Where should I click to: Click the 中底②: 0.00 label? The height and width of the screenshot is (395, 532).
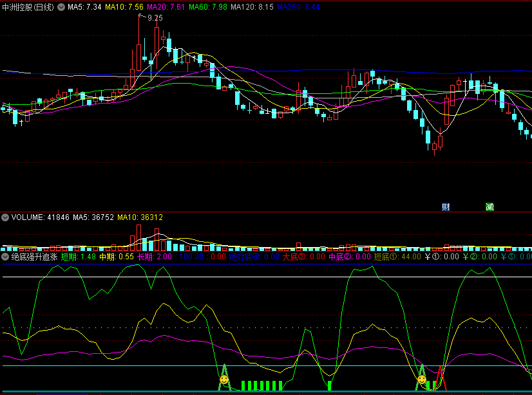point(350,257)
